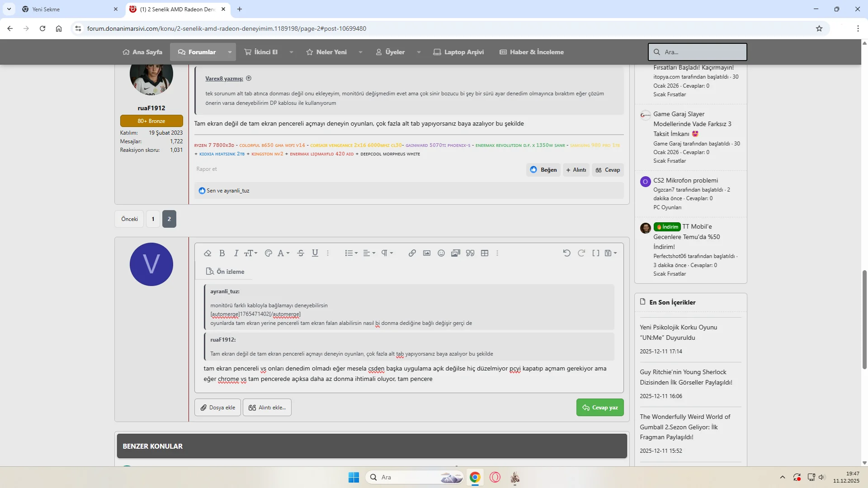Expand the text alignment dropdown
Image resolution: width=868 pixels, height=488 pixels.
[369, 253]
